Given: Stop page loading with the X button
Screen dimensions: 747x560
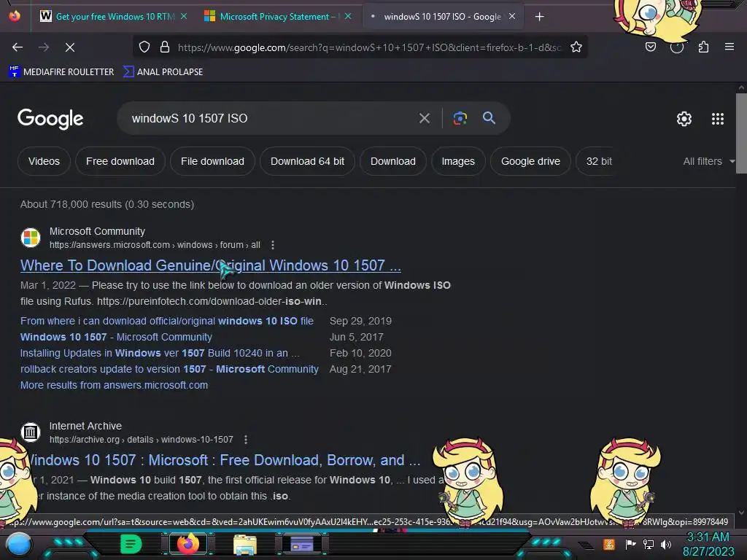Looking at the screenshot, I should pyautogui.click(x=69, y=47).
